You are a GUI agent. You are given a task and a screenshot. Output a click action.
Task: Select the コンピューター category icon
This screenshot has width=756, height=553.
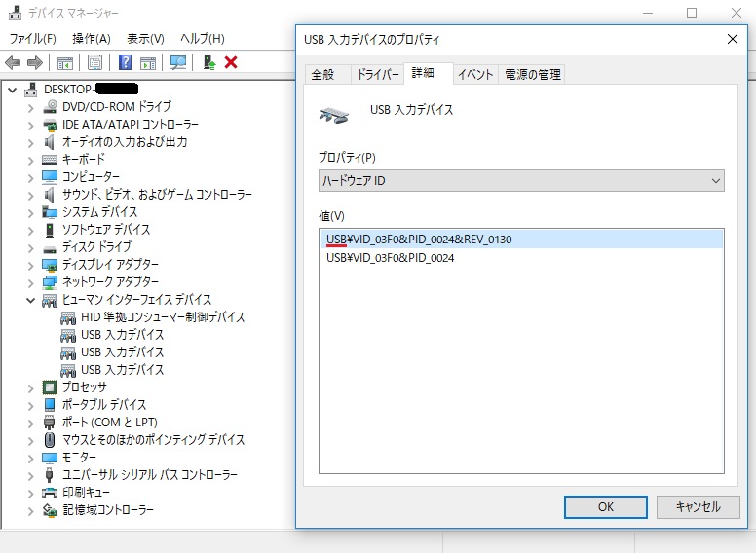[50, 177]
